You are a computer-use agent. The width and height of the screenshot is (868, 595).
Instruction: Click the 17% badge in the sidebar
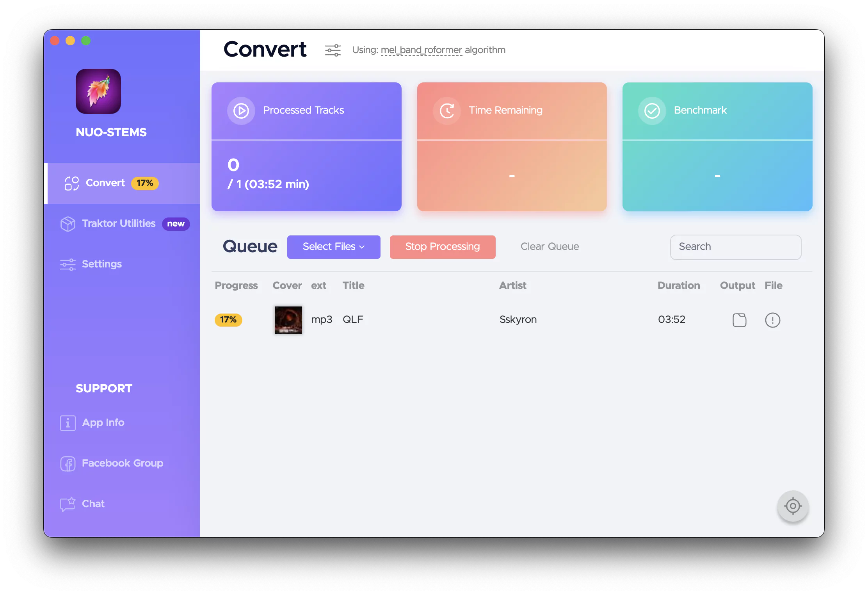point(145,183)
